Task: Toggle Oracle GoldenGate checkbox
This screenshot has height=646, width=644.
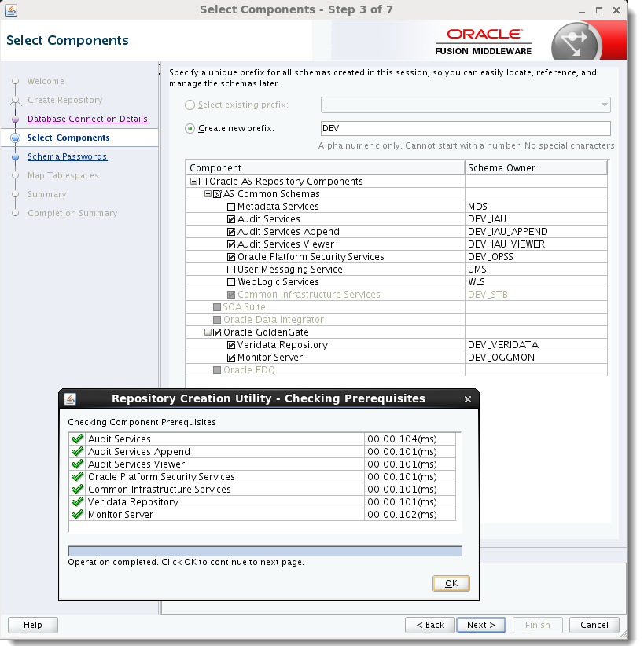Action: point(217,332)
